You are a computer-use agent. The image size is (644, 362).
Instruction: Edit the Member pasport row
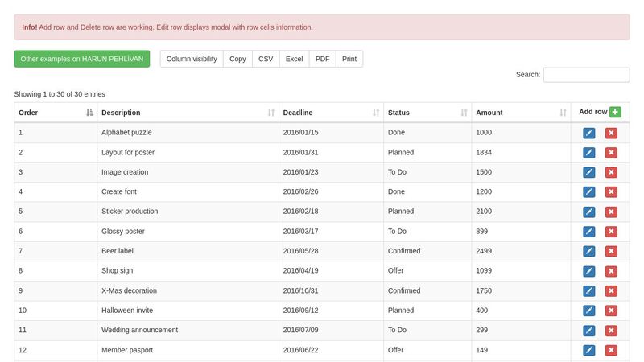[589, 350]
